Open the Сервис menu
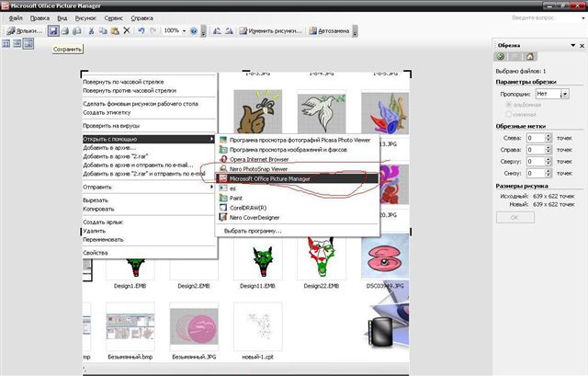 114,18
